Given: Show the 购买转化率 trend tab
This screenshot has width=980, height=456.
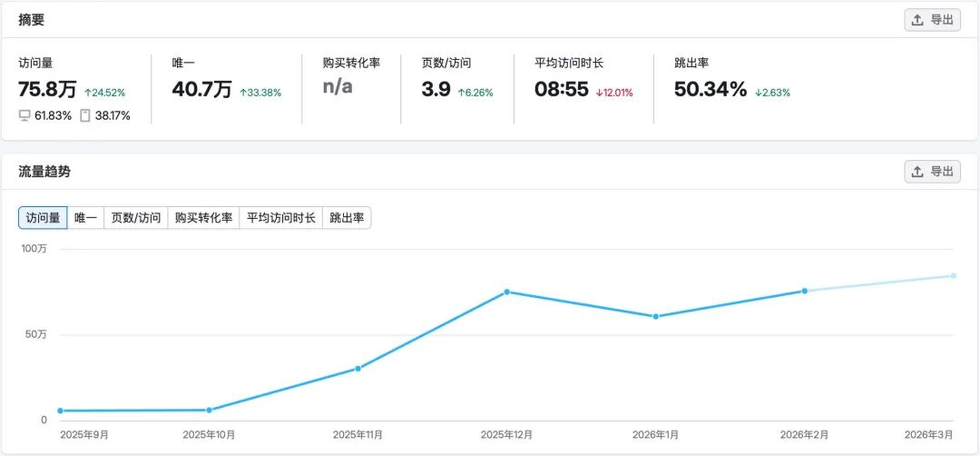Looking at the screenshot, I should coord(204,218).
